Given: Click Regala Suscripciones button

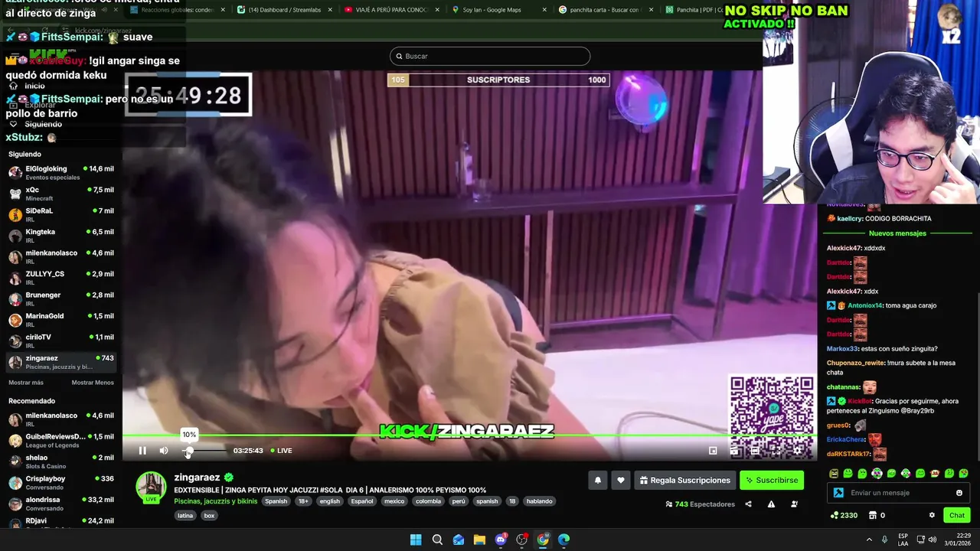Looking at the screenshot, I should point(684,481).
